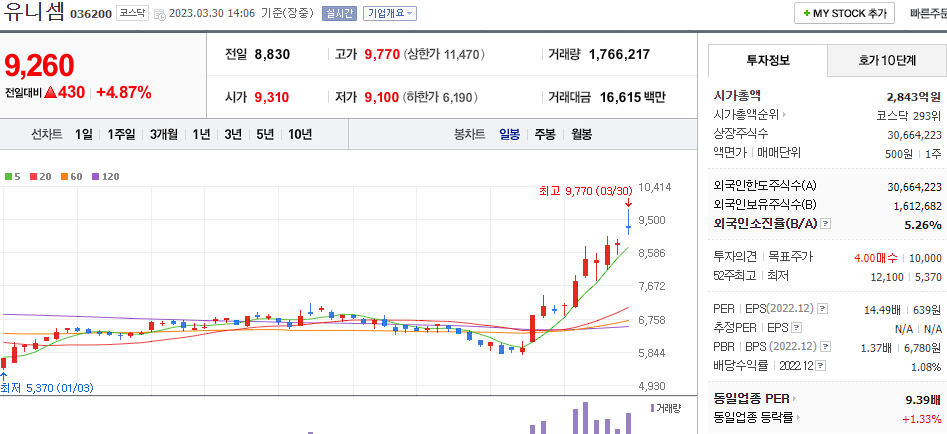This screenshot has height=434, width=947.
Task: Click the calendar icon before the date
Action: (160, 14)
